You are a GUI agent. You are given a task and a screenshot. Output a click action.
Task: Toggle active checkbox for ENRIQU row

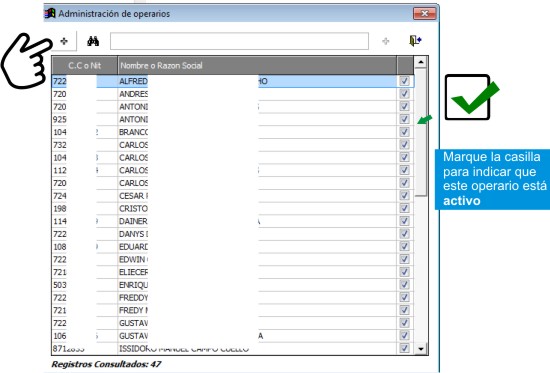coord(404,285)
